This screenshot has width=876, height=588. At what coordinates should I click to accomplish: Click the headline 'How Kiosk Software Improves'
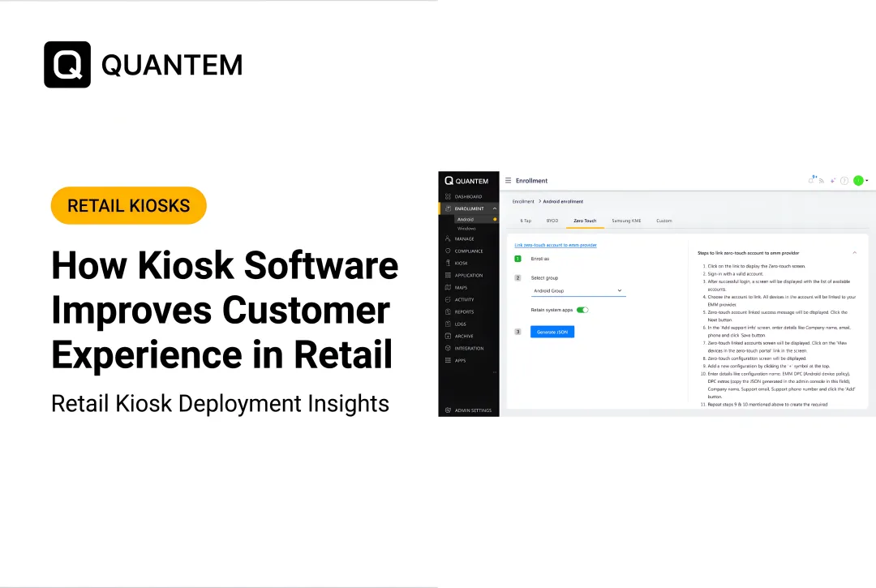(225, 287)
